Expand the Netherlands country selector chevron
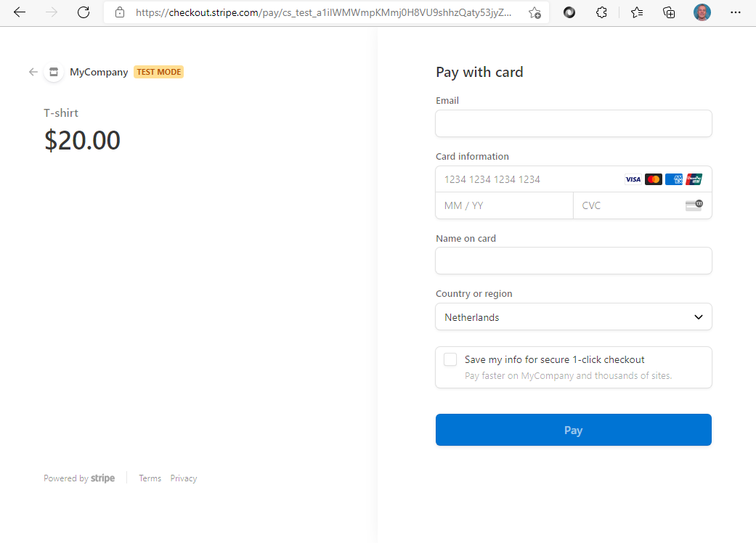The height and width of the screenshot is (543, 756). [698, 317]
